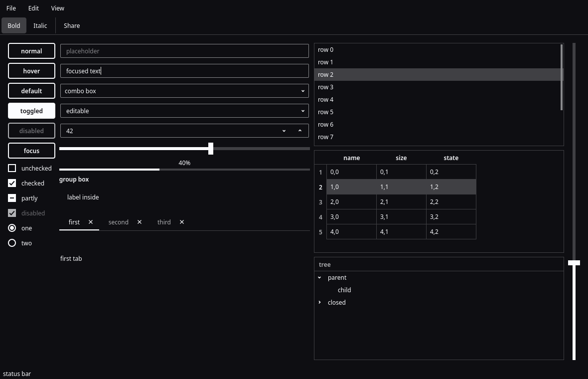Click the hover button
Image resolution: width=588 pixels, height=379 pixels.
click(x=31, y=71)
